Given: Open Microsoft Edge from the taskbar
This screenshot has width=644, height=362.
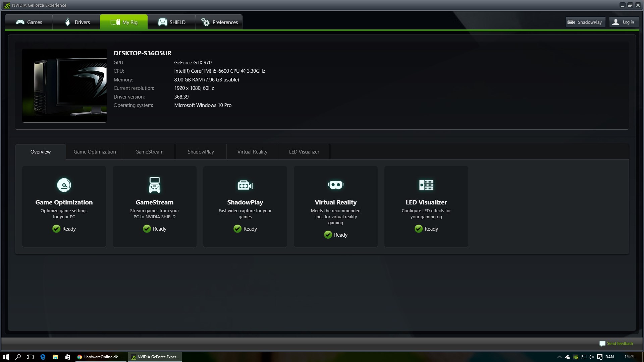Looking at the screenshot, I should (x=43, y=357).
